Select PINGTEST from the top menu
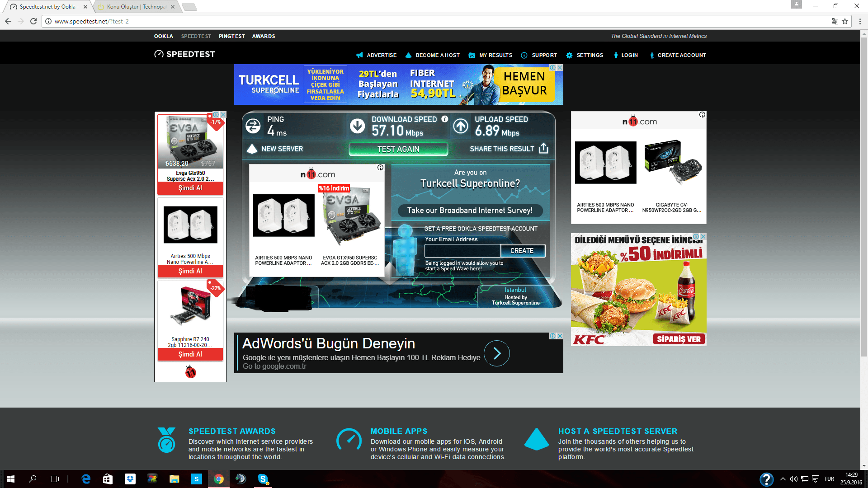Screen dimensions: 868x488 click(231, 36)
